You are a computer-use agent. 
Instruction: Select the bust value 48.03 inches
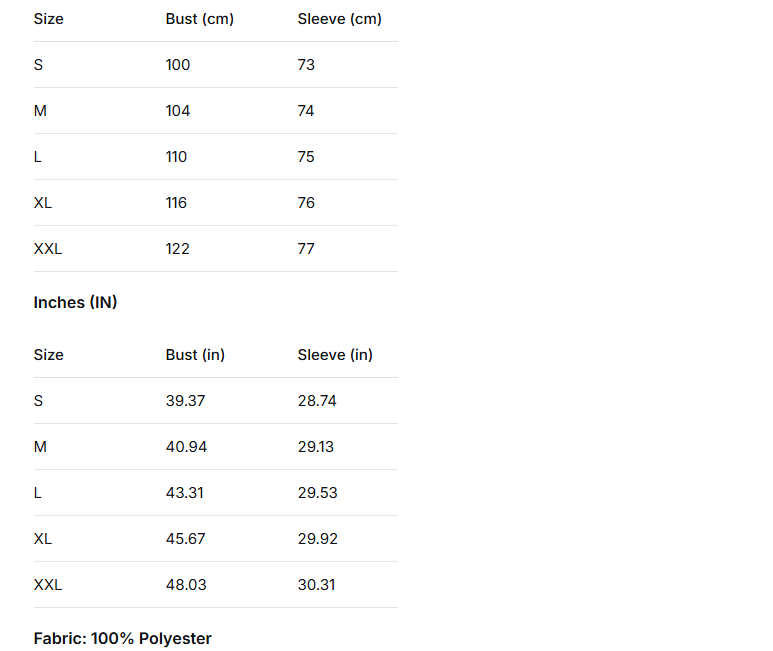[x=186, y=585]
